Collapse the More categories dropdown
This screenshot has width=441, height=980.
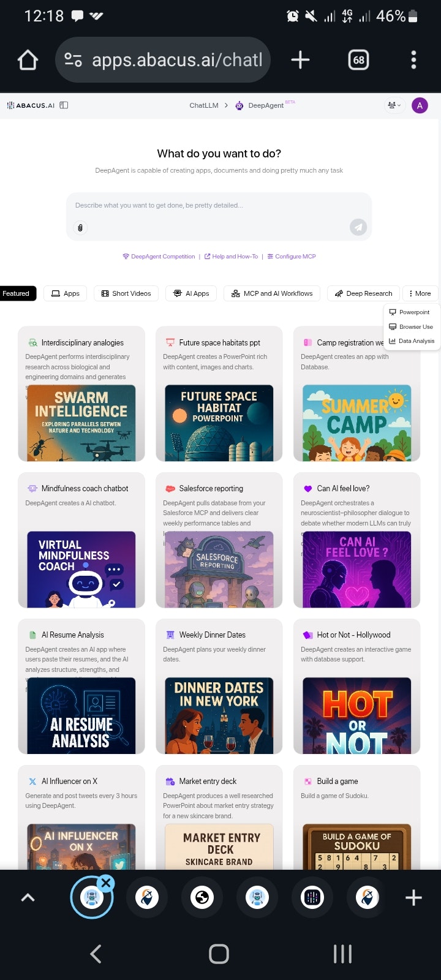[420, 293]
